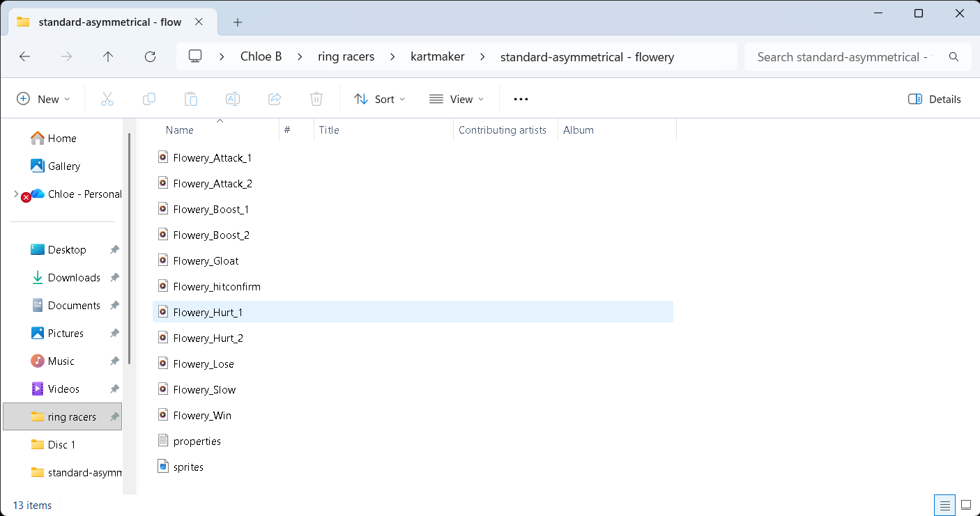Open Disc 1 folder in sidebar

(54, 445)
